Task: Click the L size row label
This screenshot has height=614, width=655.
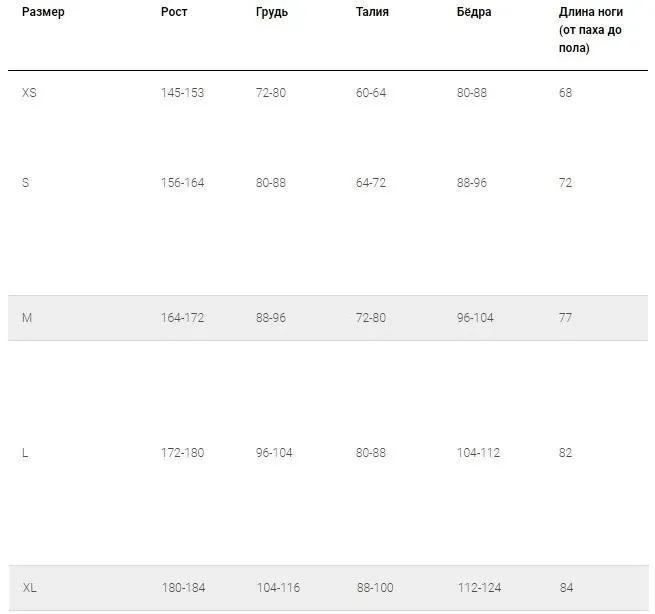Action: [x=25, y=453]
